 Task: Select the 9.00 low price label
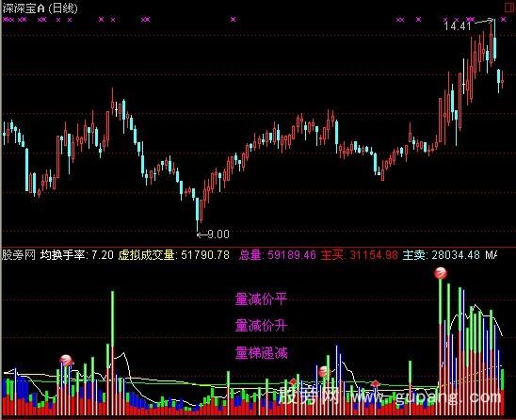[x=218, y=234]
